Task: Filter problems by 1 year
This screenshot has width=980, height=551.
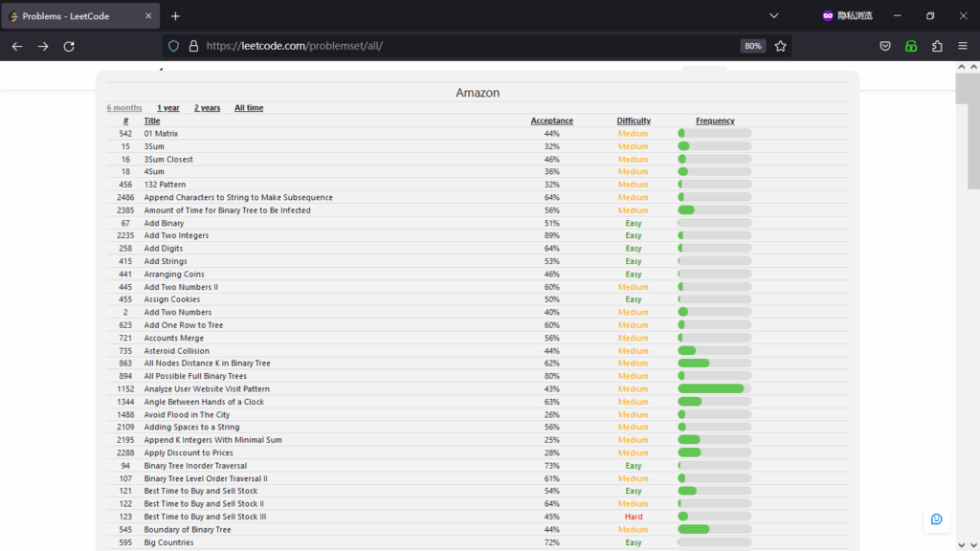Action: 168,108
